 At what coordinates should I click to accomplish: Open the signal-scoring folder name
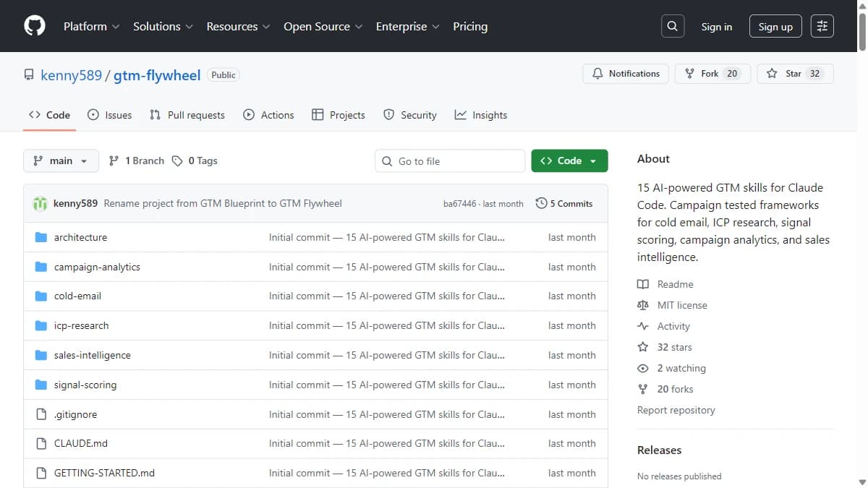coord(85,385)
